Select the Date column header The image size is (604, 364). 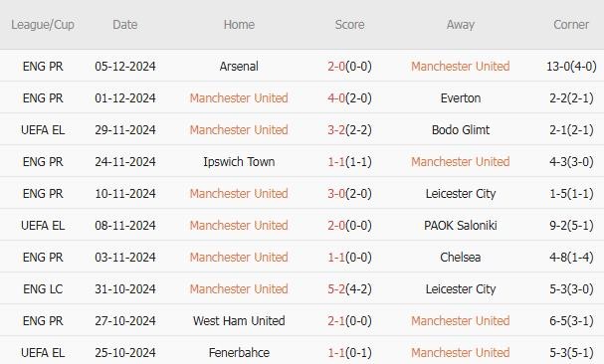point(124,25)
